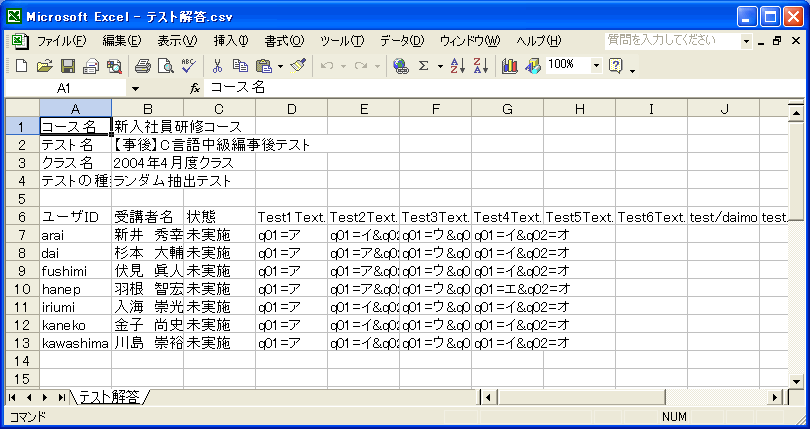Open Microsoft Excel Help question icon
810x429 pixels.
point(615,66)
